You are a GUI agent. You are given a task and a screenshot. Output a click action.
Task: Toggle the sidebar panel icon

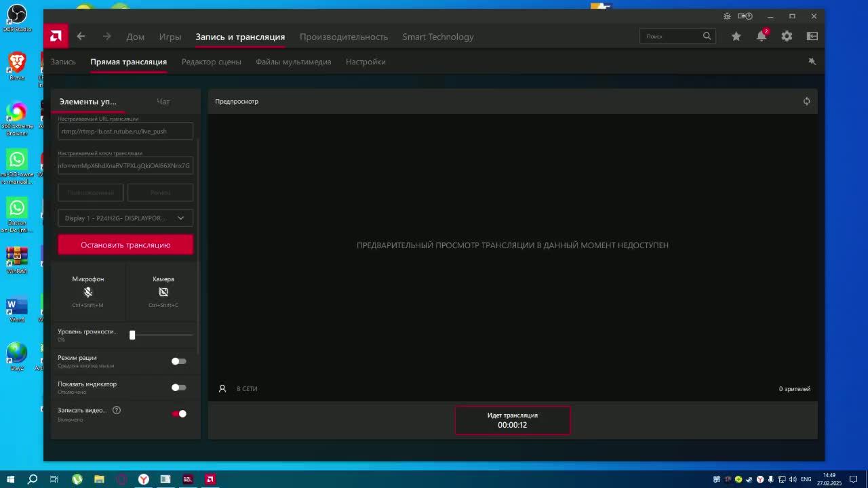[x=812, y=37]
